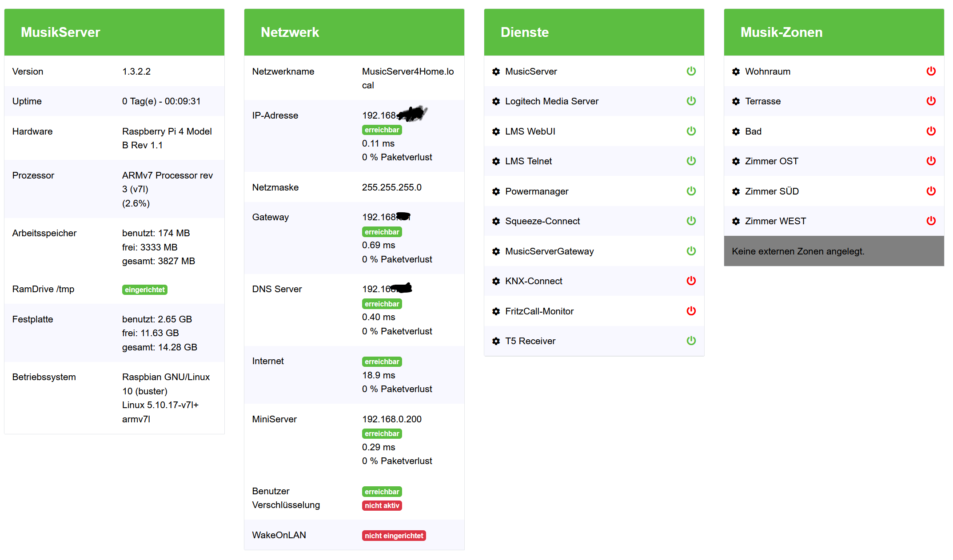Click the Netzwerk panel header
The height and width of the screenshot is (560, 953).
[354, 32]
